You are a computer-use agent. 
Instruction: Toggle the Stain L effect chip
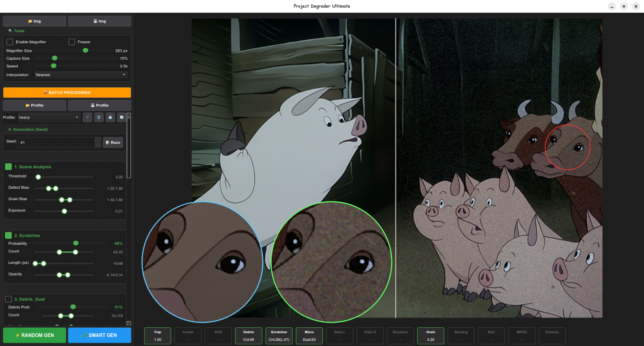[340, 336]
